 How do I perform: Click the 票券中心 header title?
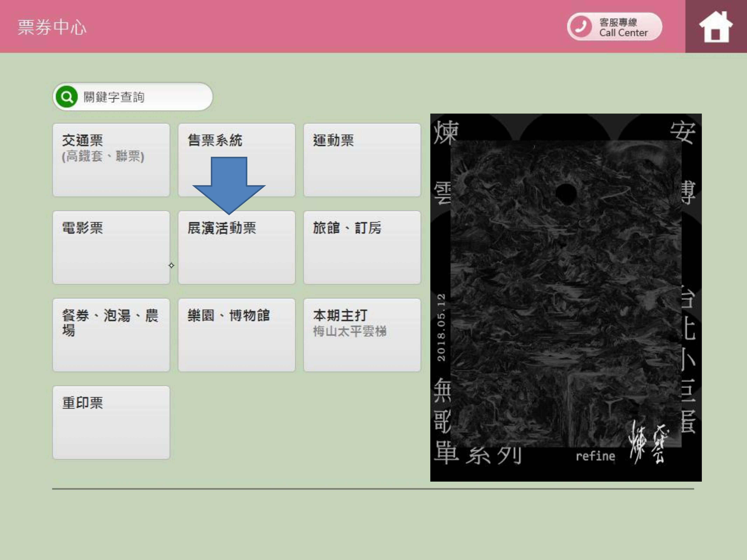click(52, 27)
